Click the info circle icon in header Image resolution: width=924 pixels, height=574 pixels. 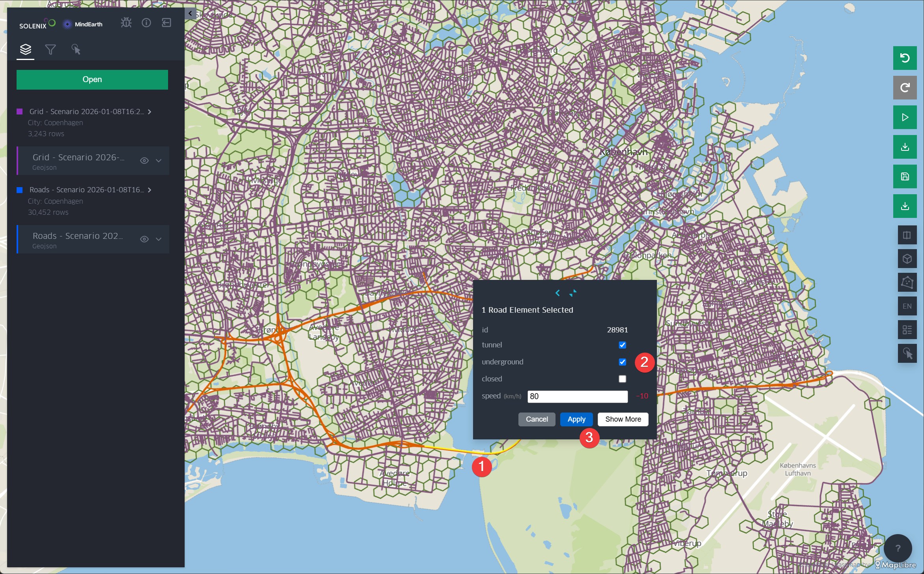pos(146,23)
